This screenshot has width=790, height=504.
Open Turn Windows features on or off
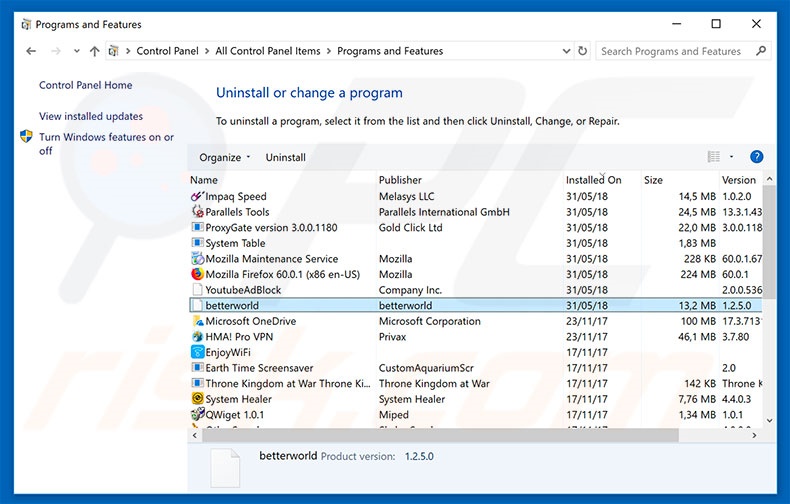(106, 144)
